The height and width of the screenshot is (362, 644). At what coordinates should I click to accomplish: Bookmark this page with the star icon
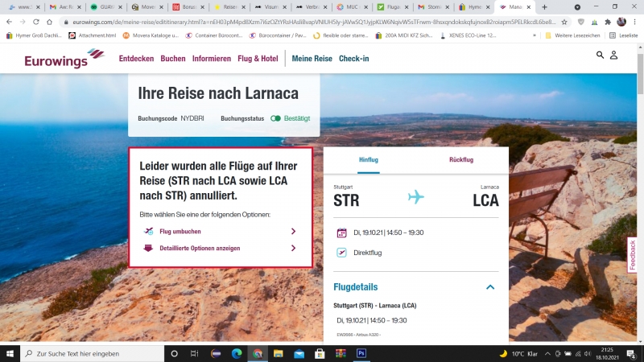563,22
